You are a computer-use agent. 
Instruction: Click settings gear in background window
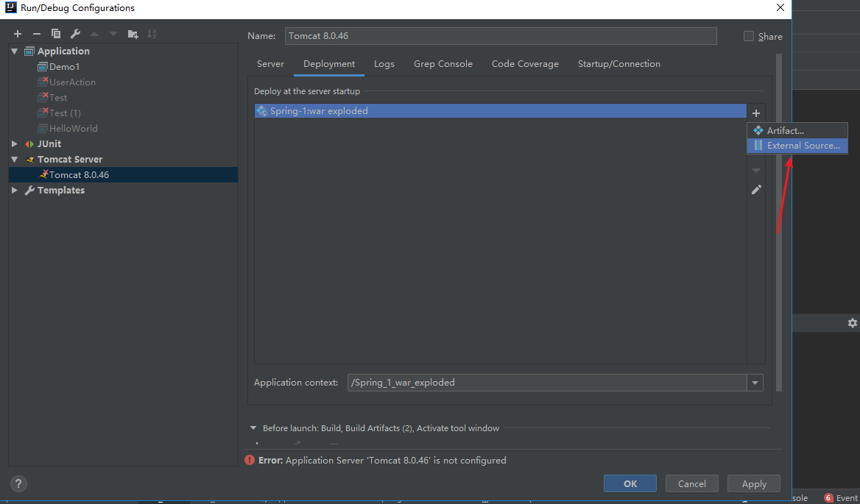tap(853, 323)
